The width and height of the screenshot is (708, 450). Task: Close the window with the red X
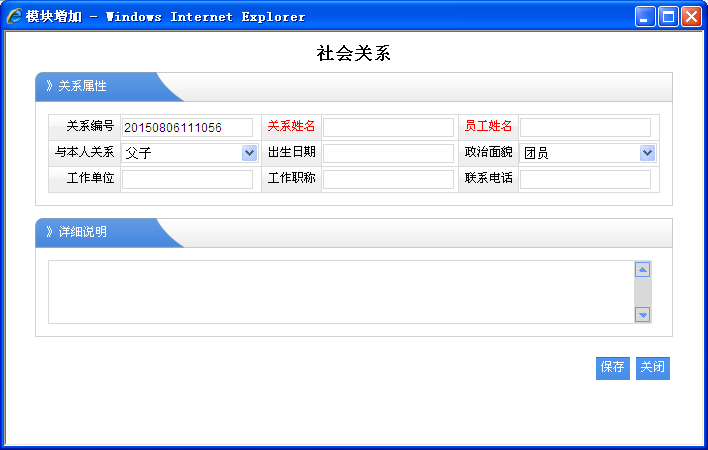pos(691,16)
